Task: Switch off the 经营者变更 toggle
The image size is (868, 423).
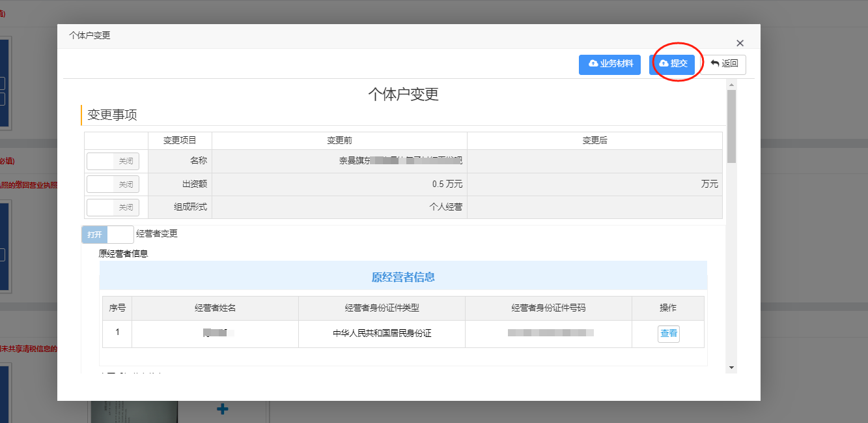Action: [x=107, y=234]
